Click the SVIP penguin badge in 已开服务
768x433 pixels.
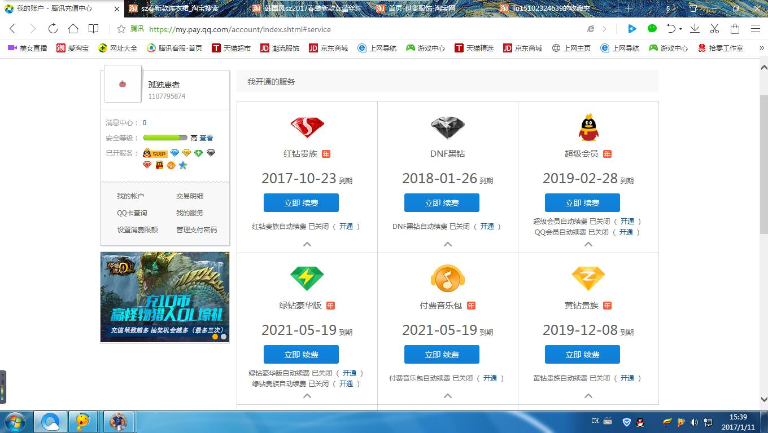(155, 153)
